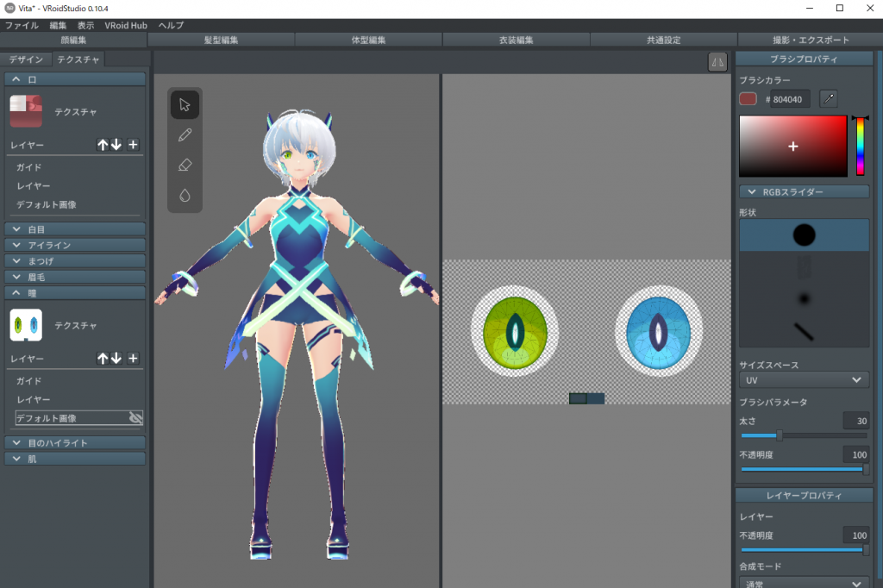Toggle the mirror symmetry icon
883x588 pixels.
tap(717, 61)
